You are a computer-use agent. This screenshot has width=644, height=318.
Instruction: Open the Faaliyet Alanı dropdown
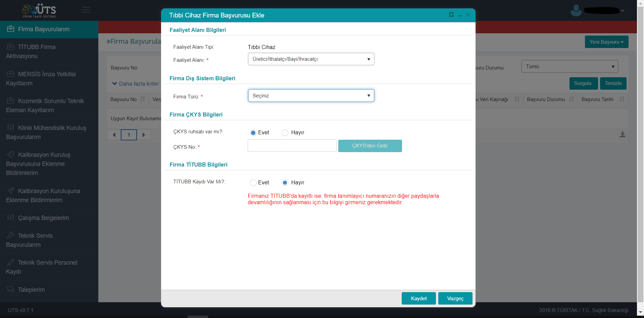(311, 59)
